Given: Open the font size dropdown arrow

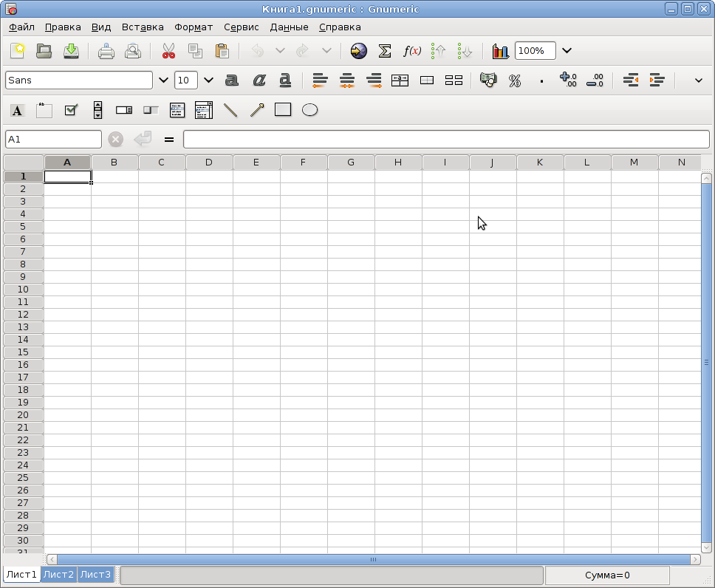Looking at the screenshot, I should click(x=208, y=81).
